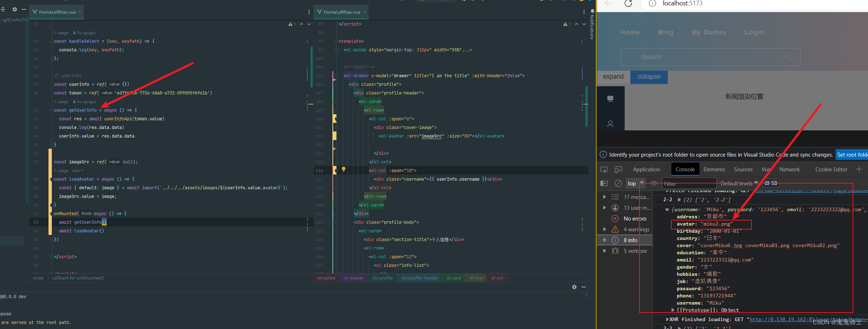Click the search magnifier icon
The height and width of the screenshot is (329, 868).
(x=788, y=57)
